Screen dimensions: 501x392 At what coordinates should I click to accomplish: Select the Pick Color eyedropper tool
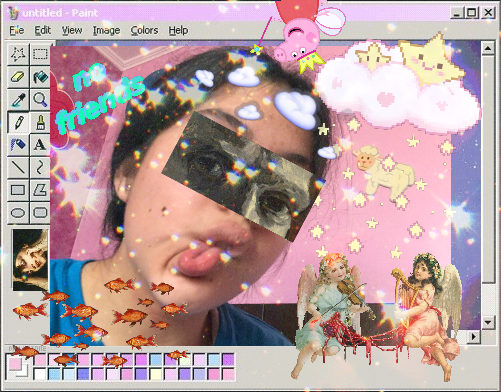click(18, 99)
